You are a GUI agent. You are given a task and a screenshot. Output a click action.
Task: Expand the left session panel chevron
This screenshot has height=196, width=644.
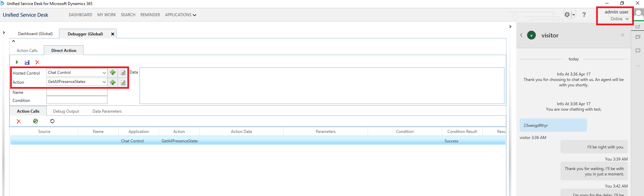coord(4,33)
